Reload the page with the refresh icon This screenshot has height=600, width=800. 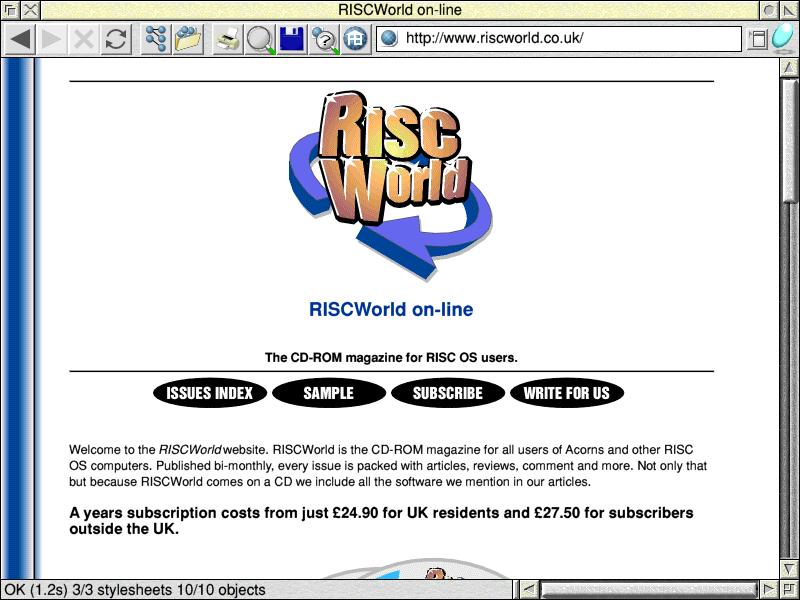116,39
